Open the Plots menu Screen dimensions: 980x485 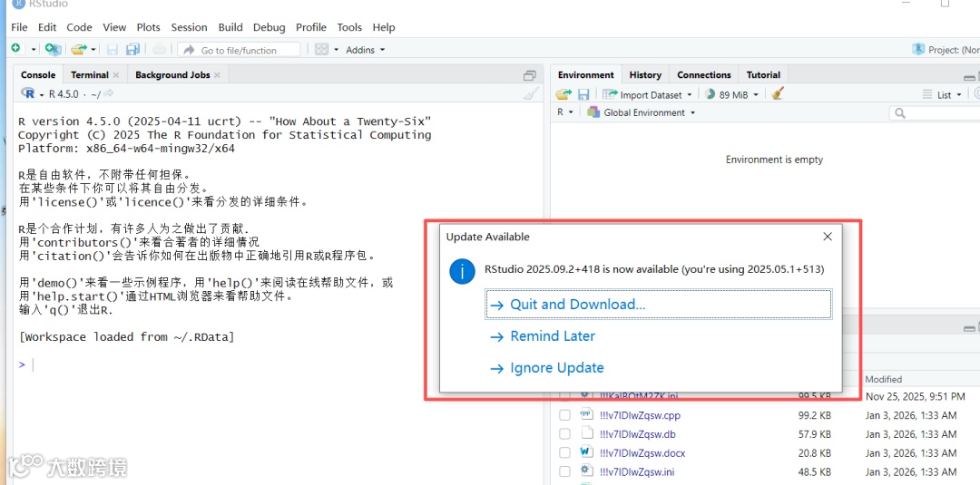tap(149, 27)
